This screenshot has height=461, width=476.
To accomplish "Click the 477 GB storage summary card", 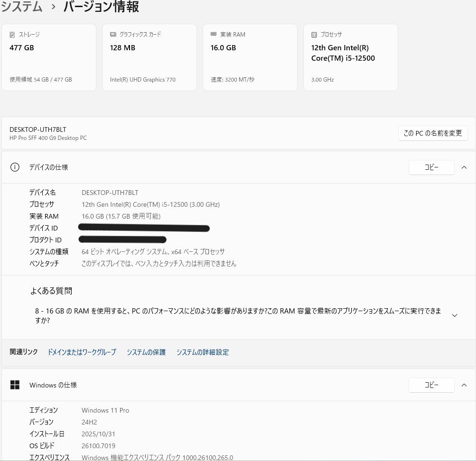I will point(49,57).
